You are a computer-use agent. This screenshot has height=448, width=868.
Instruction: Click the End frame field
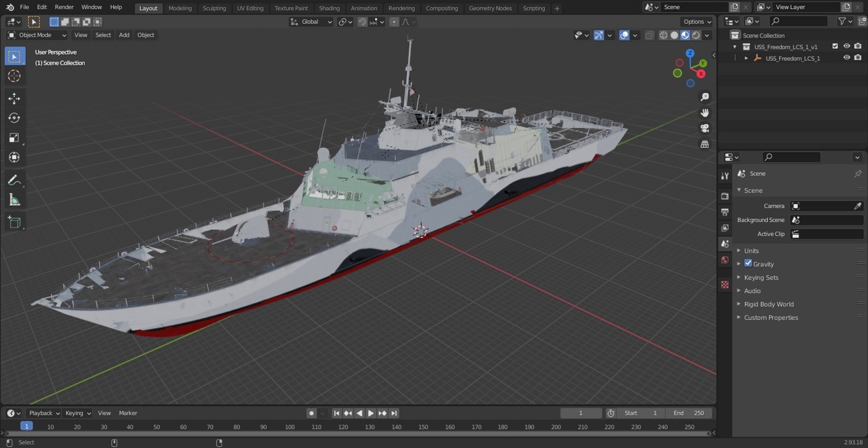[x=689, y=413]
